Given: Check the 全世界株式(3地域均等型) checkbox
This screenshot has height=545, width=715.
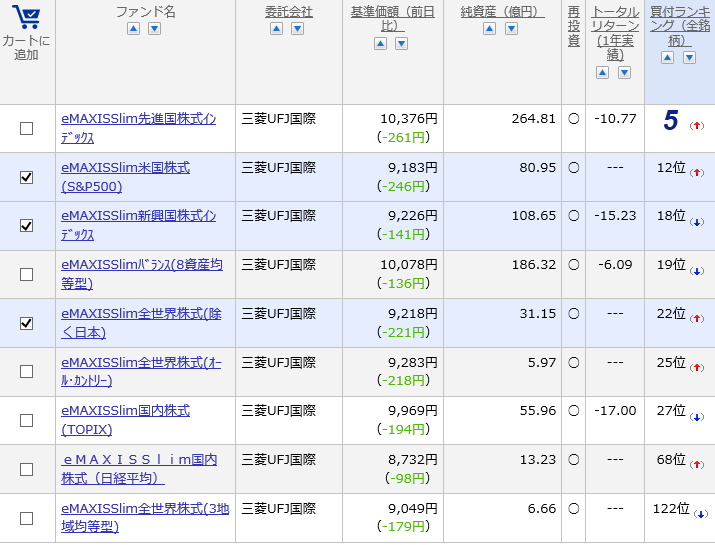Looking at the screenshot, I should (26, 518).
